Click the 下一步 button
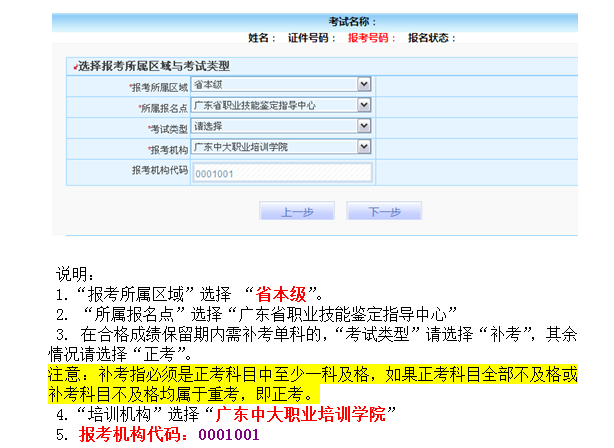 [x=384, y=211]
